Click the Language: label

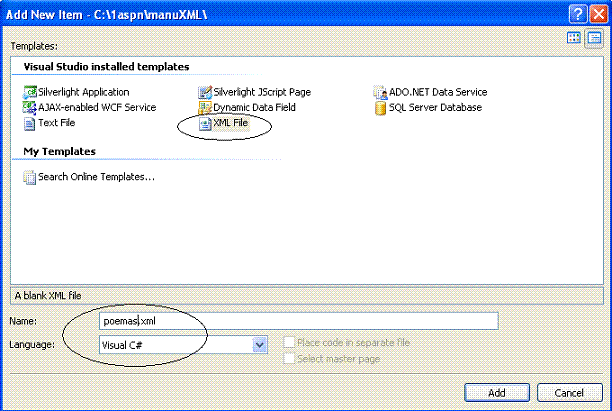(x=32, y=345)
